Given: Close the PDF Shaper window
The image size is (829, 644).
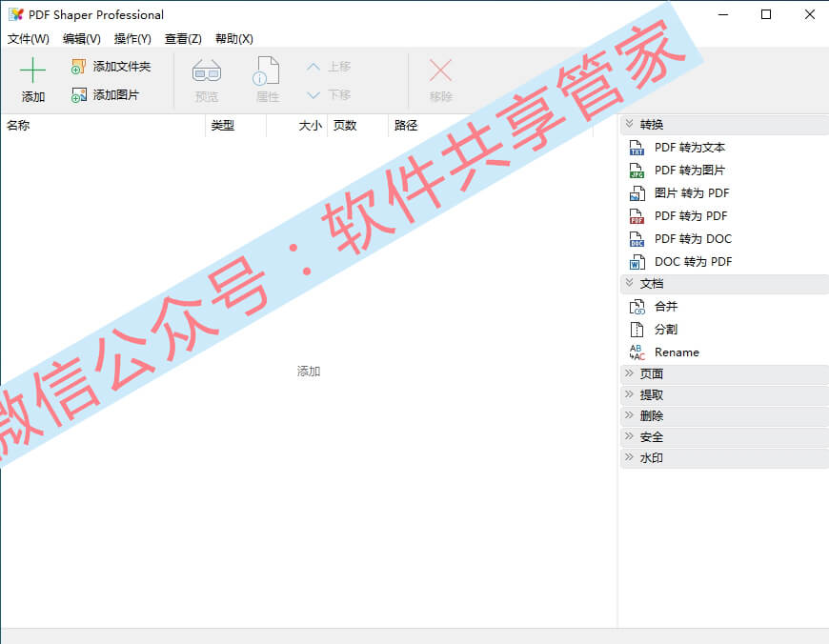Looking at the screenshot, I should (809, 15).
